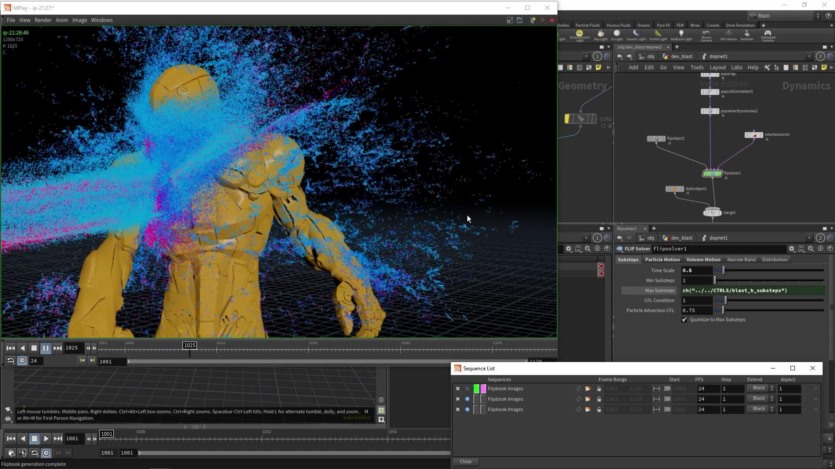Open Extend dropdown for second sequence
The height and width of the screenshot is (469, 835).
[x=760, y=399]
